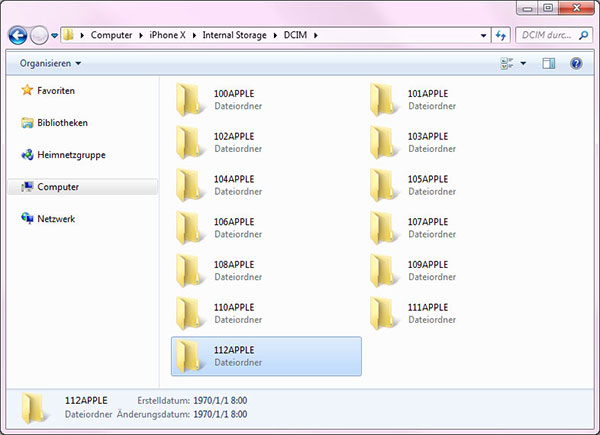Click the 106APPLE folder name

[x=234, y=222]
